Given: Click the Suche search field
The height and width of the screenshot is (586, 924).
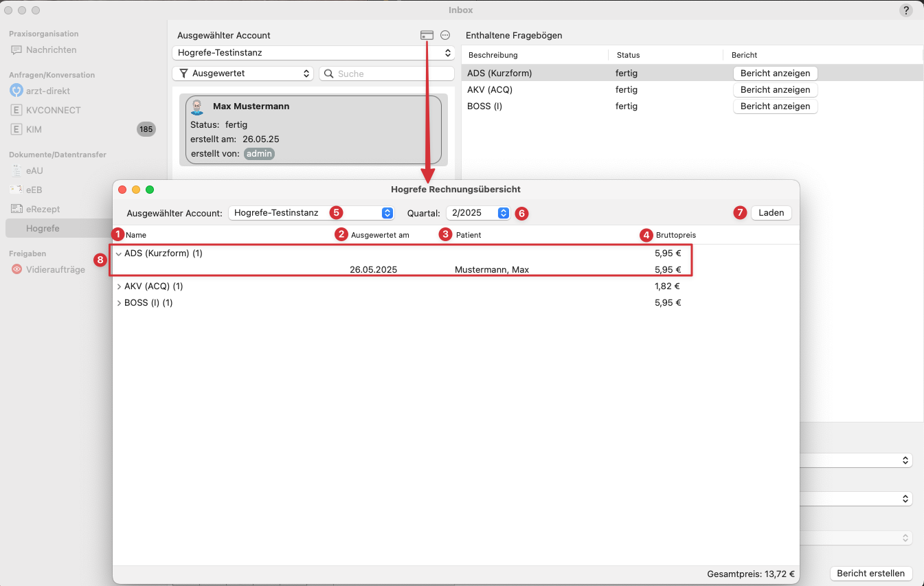Looking at the screenshot, I should [387, 74].
